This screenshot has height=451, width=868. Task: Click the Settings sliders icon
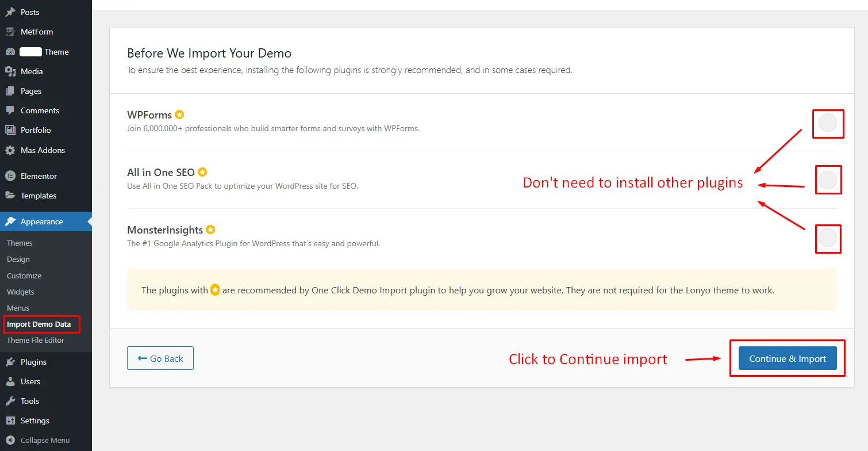tap(10, 421)
